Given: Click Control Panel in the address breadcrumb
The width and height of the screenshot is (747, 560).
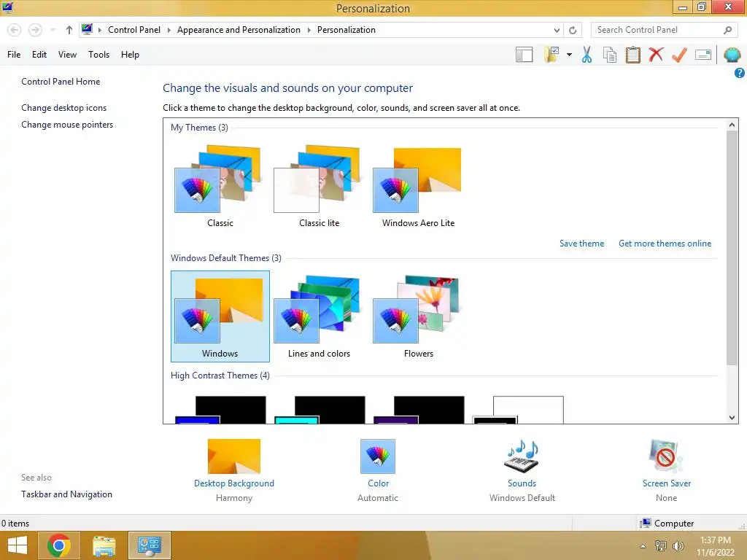Looking at the screenshot, I should coord(134,29).
